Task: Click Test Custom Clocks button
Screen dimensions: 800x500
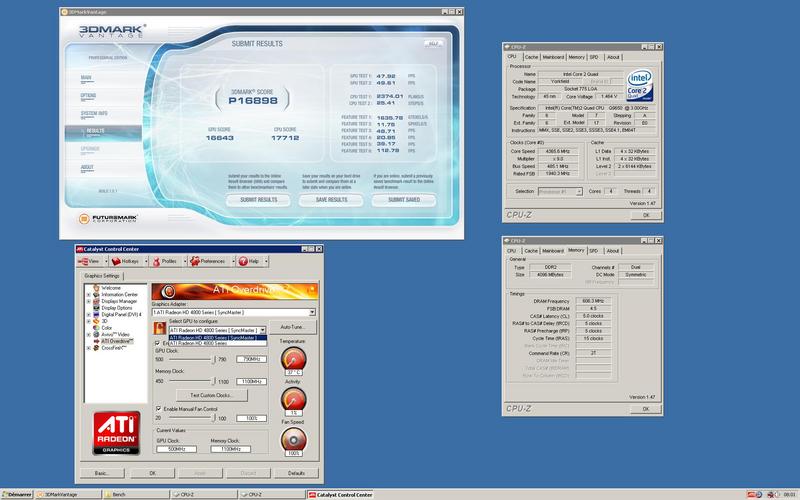Action: tap(212, 395)
